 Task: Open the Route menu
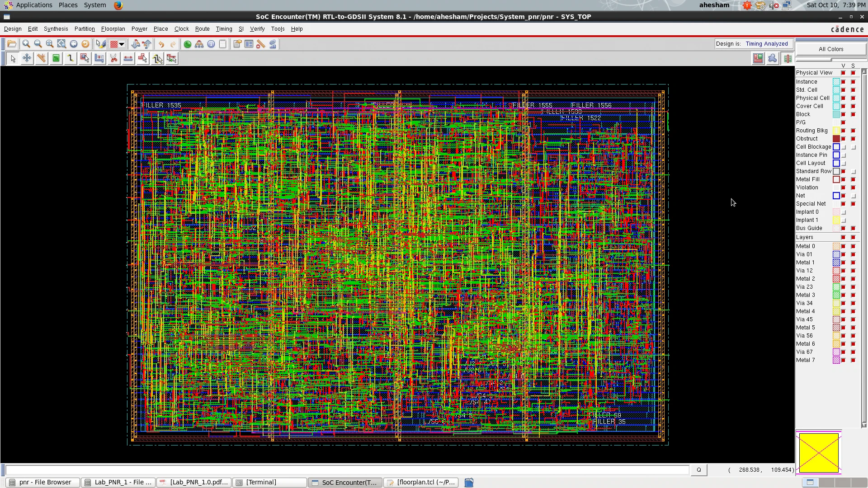(202, 29)
